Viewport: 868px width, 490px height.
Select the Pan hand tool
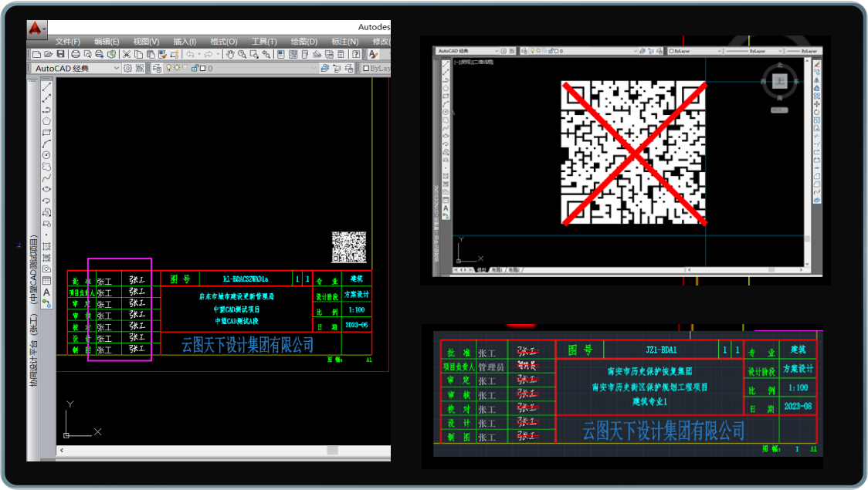pos(229,54)
